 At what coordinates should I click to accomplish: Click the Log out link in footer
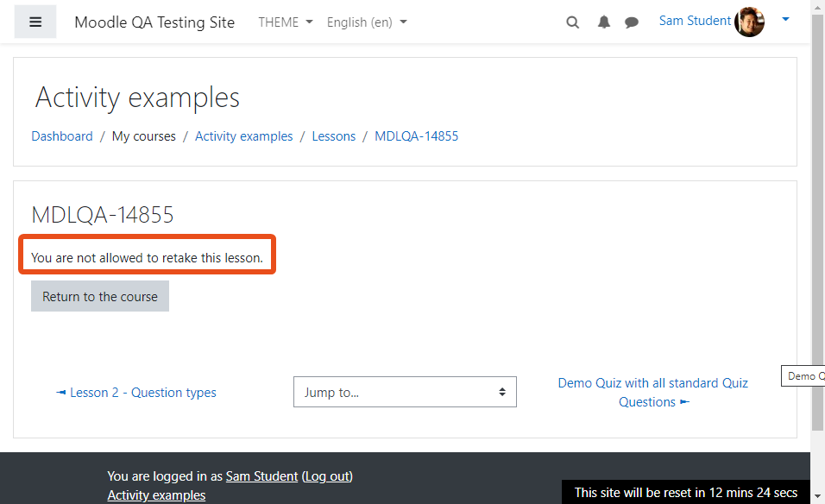(327, 476)
